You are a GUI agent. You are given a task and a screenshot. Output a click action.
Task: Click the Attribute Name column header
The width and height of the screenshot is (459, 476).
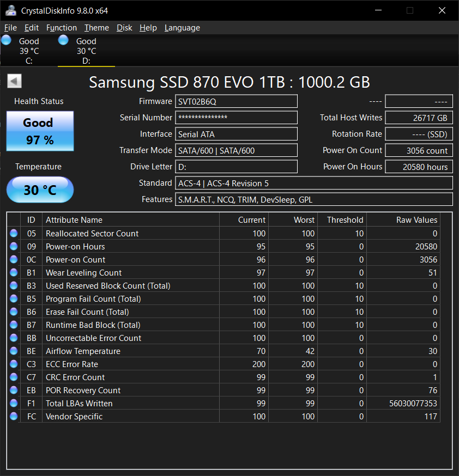131,220
